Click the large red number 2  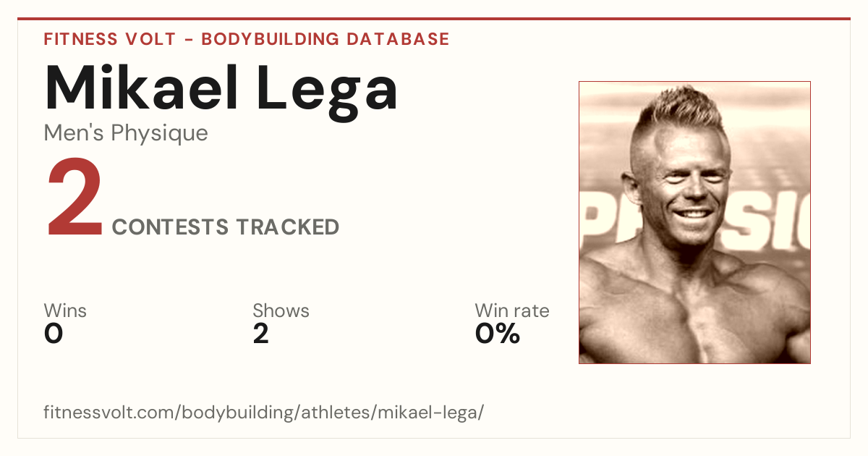point(76,198)
